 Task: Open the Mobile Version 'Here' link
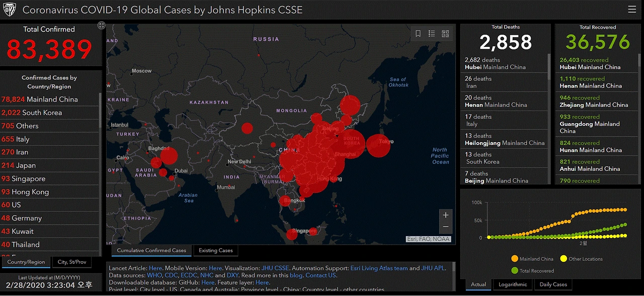(x=215, y=268)
